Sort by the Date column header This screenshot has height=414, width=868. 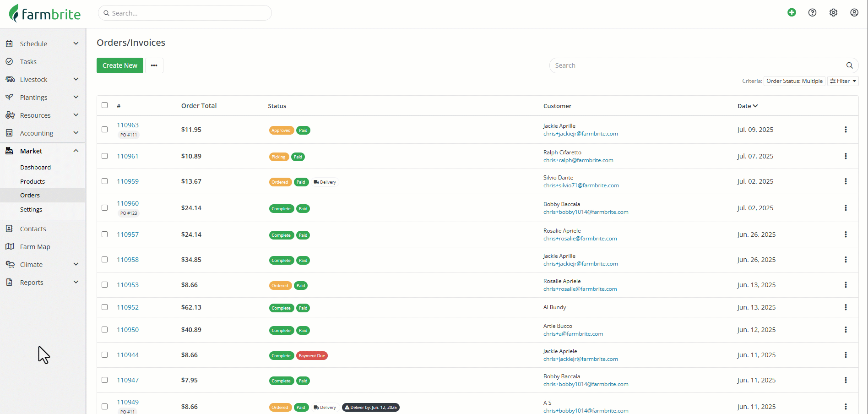pos(748,106)
